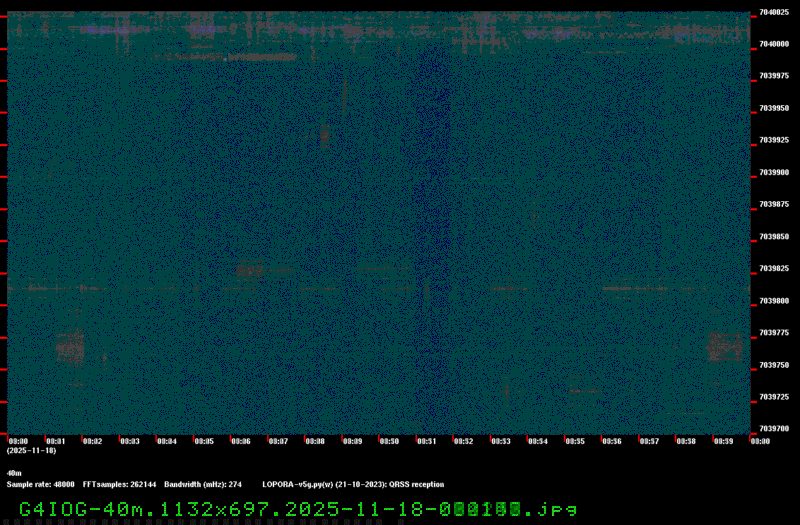Click the 7039800 frequency scale label
The height and width of the screenshot is (525, 800).
(774, 300)
